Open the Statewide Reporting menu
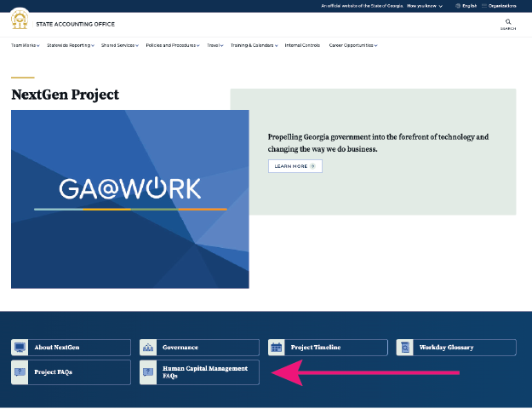532x409 pixels. (x=71, y=45)
